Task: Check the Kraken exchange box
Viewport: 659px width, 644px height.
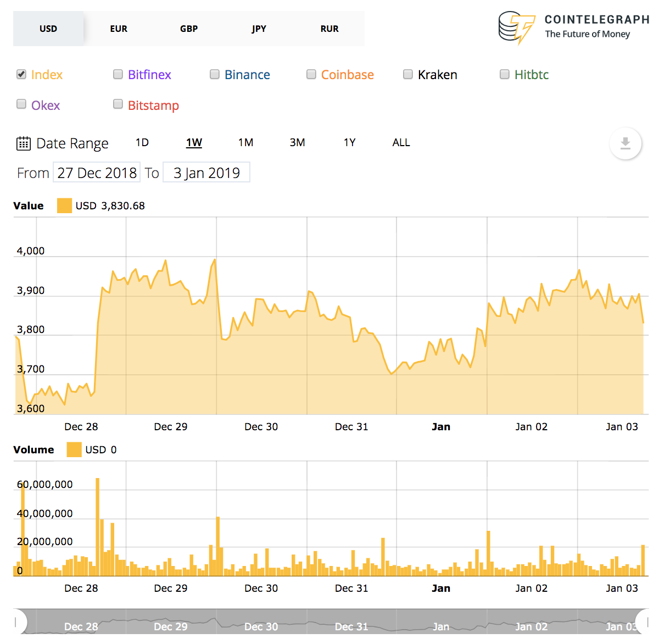Action: click(x=408, y=74)
